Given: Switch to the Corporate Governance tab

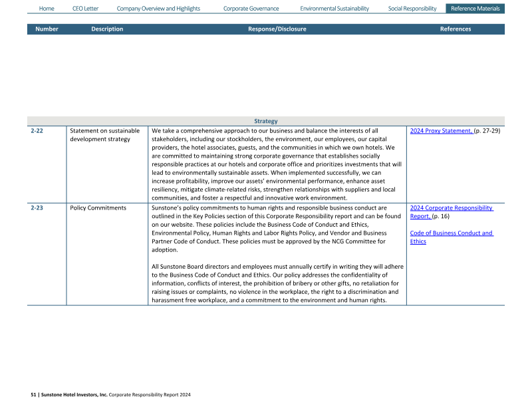Looking at the screenshot, I should coord(251,9).
